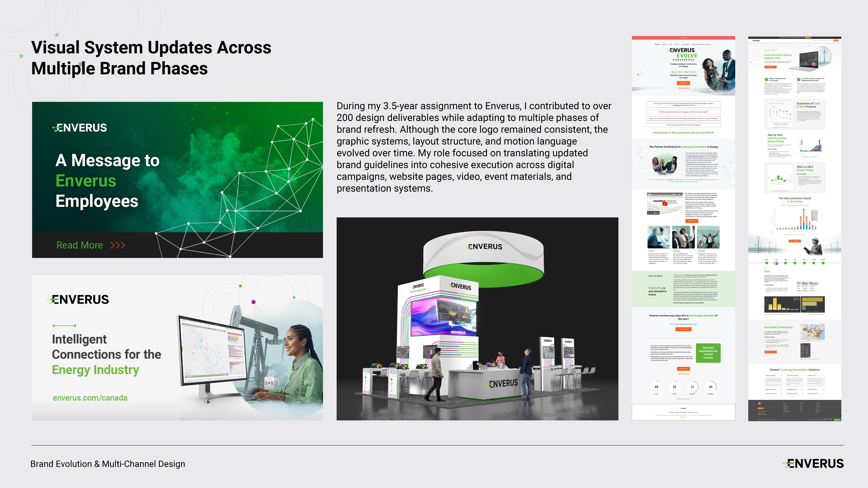The image size is (868, 488).
Task: Click Register Now above the countdown
Action: pos(683,369)
